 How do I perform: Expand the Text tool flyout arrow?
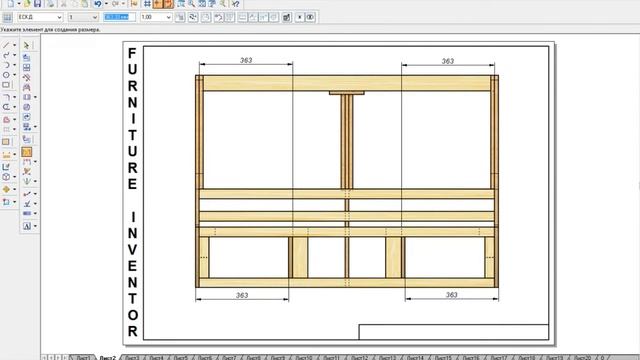pos(35,226)
